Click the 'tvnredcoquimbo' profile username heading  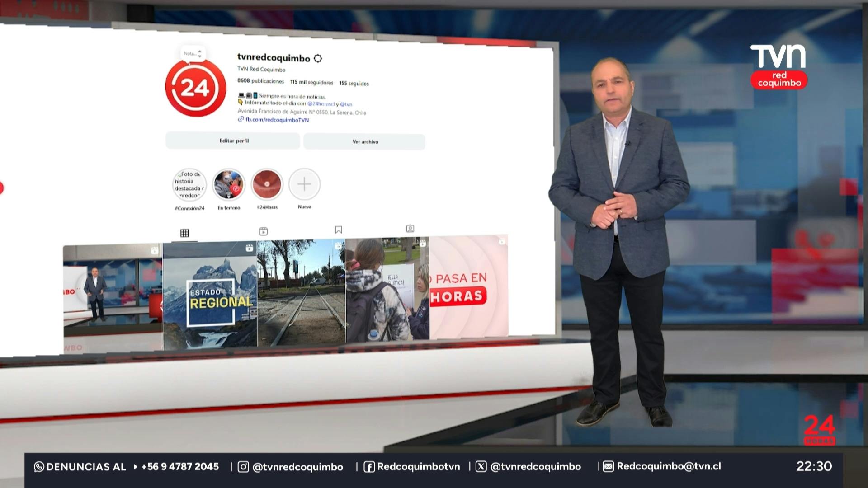pos(274,58)
